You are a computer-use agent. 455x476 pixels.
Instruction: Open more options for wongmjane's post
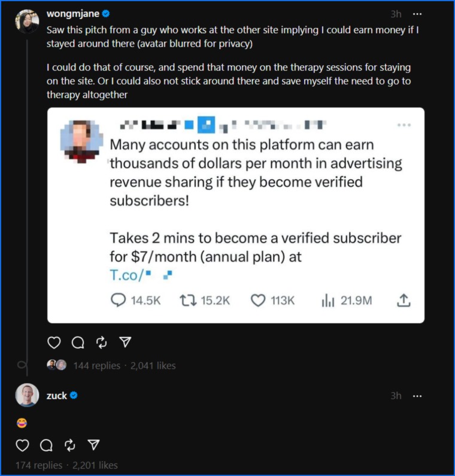point(417,14)
